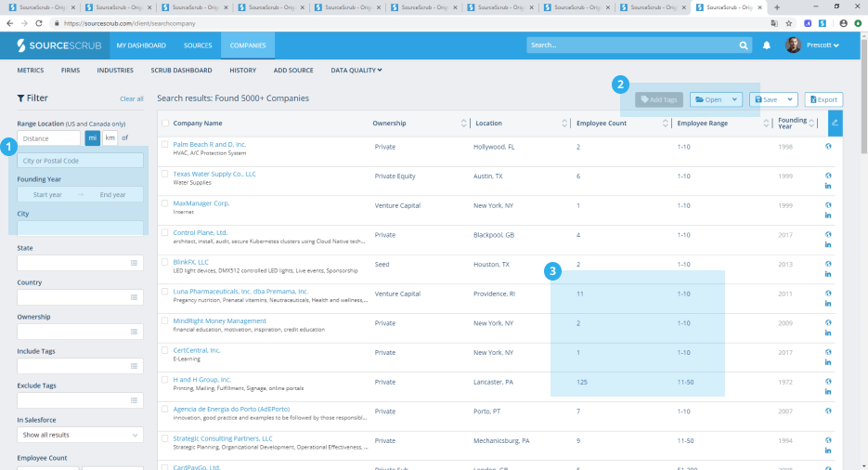Click the History submenu item
This screenshot has height=470, width=868.
243,71
